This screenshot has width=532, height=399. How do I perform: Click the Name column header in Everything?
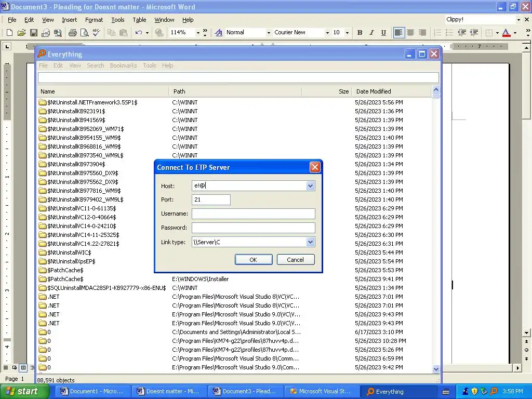(103, 91)
